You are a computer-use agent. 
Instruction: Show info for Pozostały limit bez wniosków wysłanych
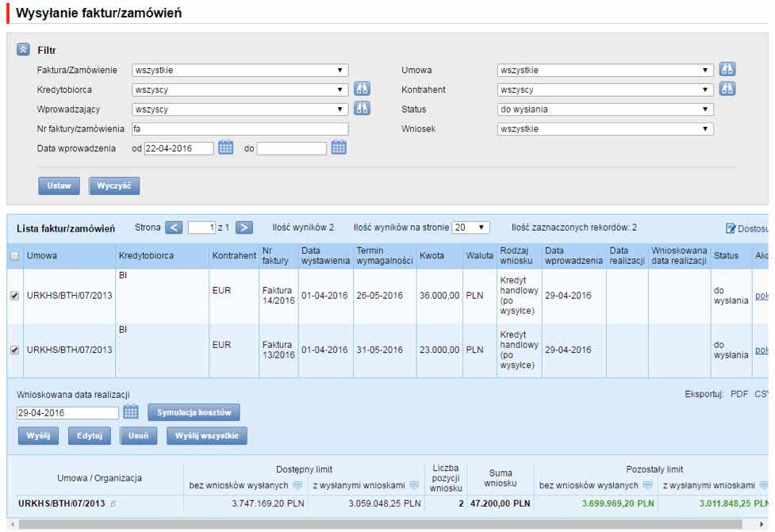[x=647, y=485]
